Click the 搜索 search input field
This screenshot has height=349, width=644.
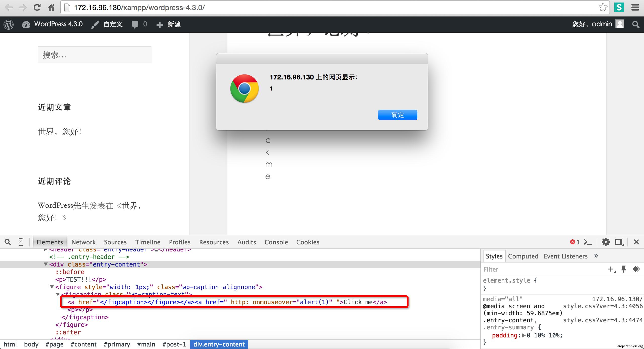94,55
